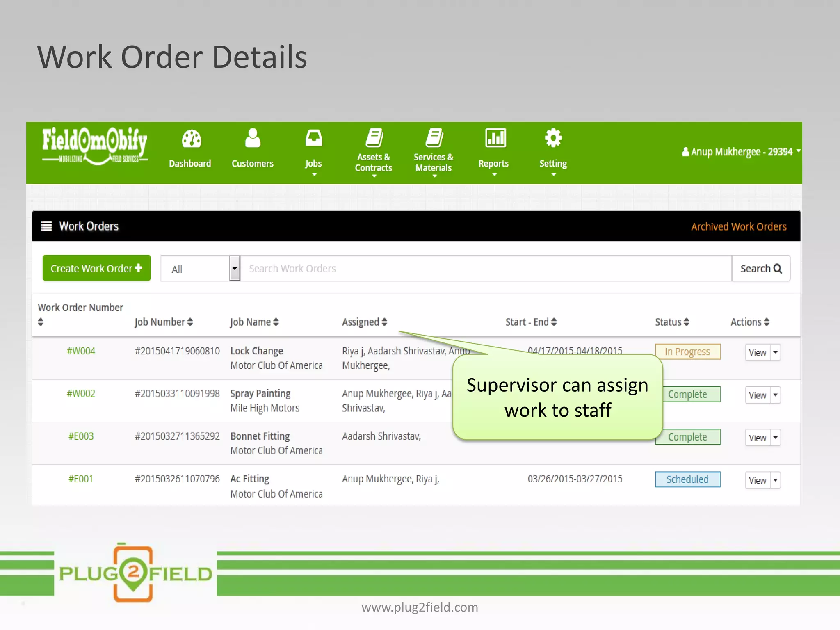
Task: Open Archived Work Orders link
Action: [x=739, y=227]
